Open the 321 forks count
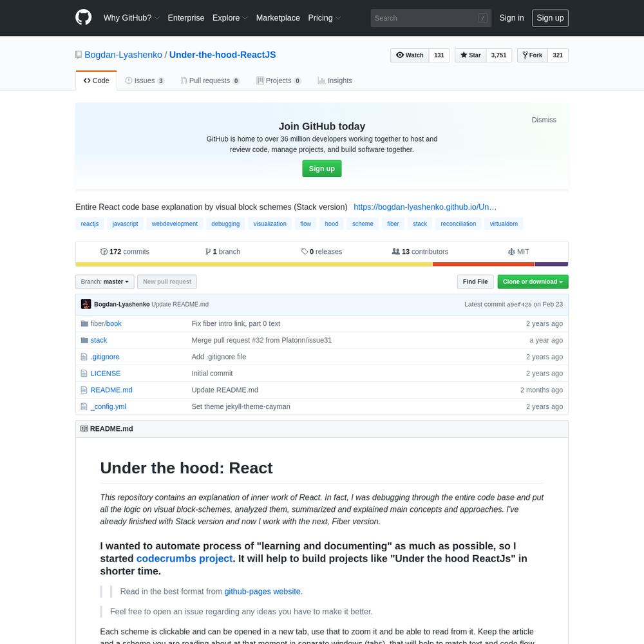 pos(558,55)
